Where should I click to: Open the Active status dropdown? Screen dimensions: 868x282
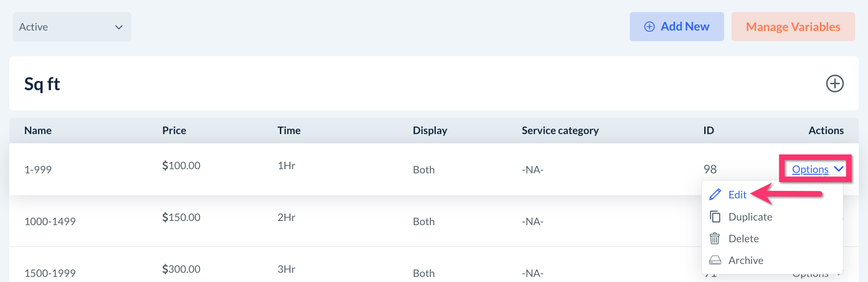pyautogui.click(x=72, y=27)
